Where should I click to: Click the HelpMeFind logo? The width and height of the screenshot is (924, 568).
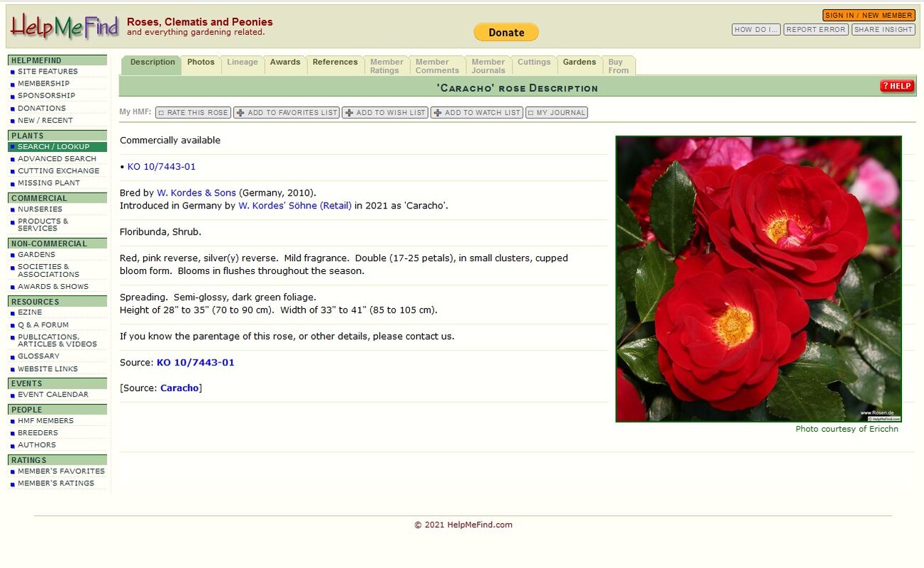63,26
